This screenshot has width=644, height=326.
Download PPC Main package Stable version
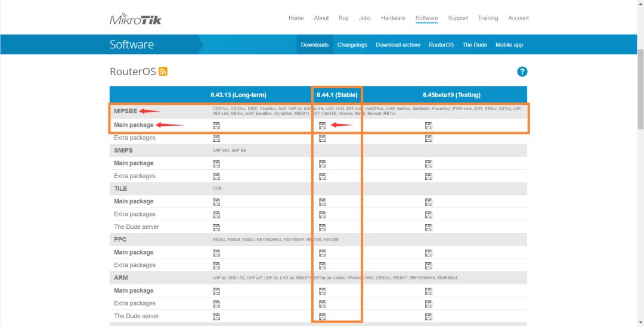323,253
